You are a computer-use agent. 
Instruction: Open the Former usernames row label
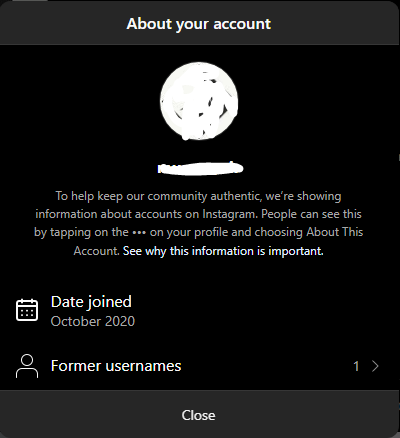(116, 366)
